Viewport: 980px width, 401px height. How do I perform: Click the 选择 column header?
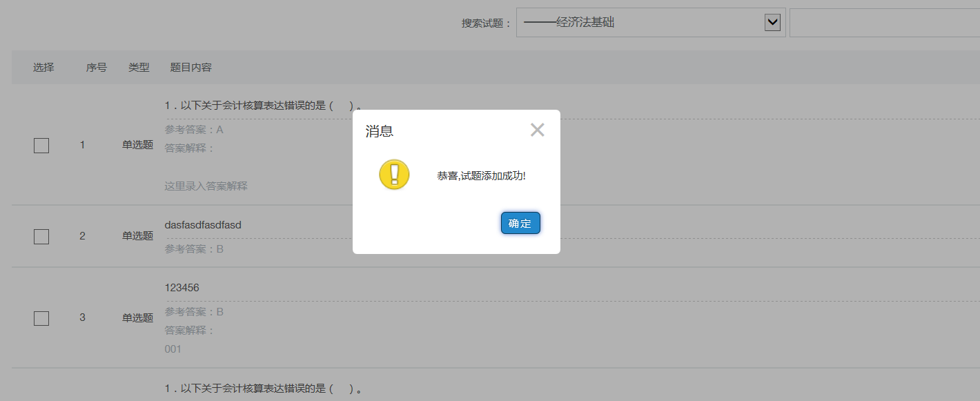43,68
